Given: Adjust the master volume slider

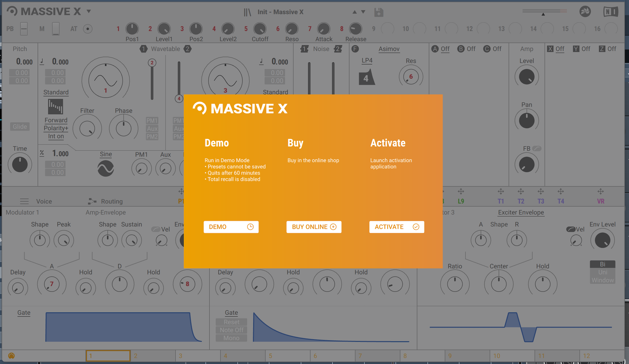Looking at the screenshot, I should tap(544, 11).
